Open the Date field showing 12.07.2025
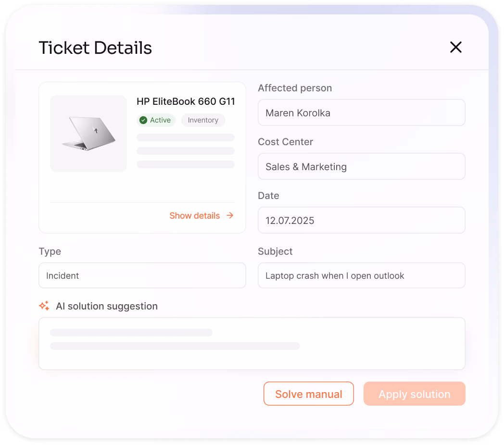Viewport: 504px width, 445px height. pos(361,220)
